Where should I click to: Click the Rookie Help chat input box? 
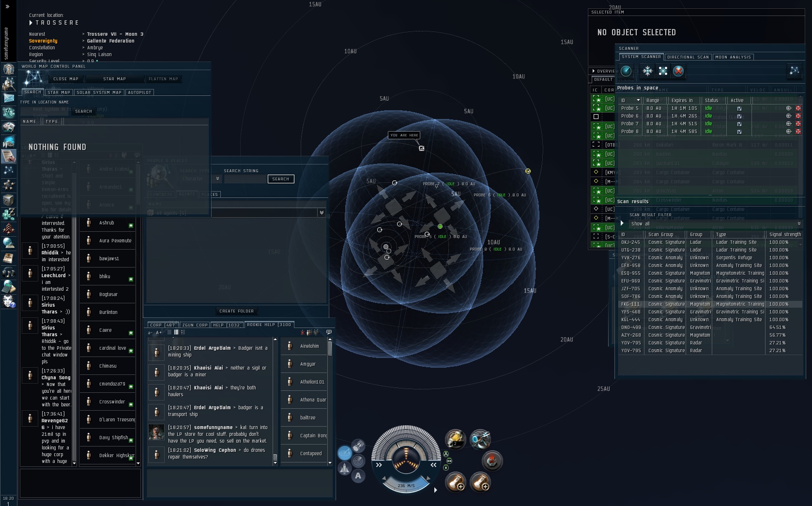pos(240,482)
